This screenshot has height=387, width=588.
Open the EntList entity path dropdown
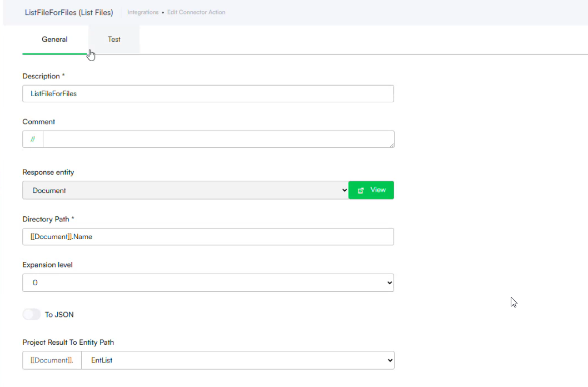238,360
